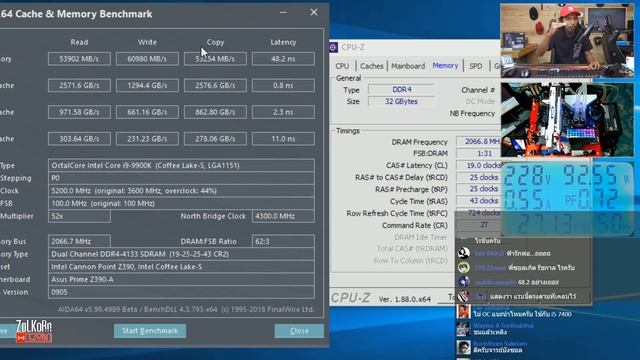Image resolution: width=640 pixels, height=360 pixels.
Task: Select the Memory tab in CPU-Z
Action: 445,65
